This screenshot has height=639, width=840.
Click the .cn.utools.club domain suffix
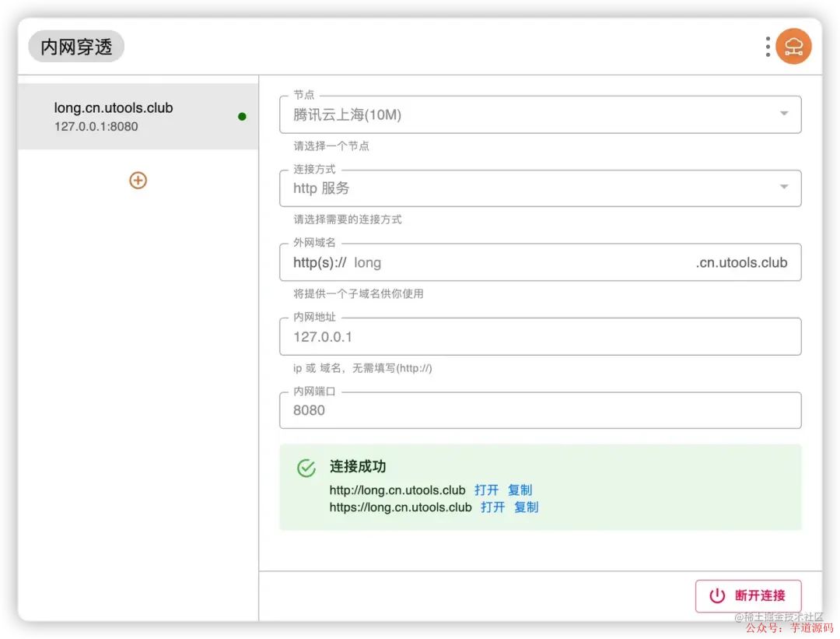point(741,262)
